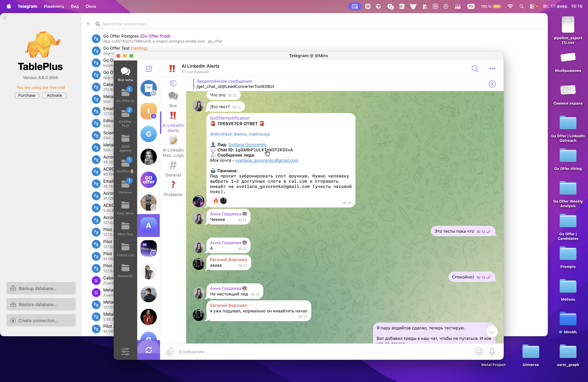Click the Purchase button in TablePlus
This screenshot has height=382, width=588.
pyautogui.click(x=27, y=95)
